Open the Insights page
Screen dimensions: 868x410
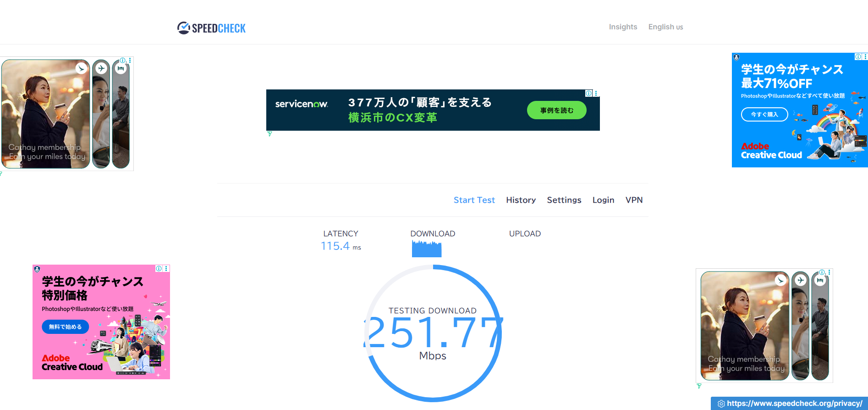[x=623, y=27]
